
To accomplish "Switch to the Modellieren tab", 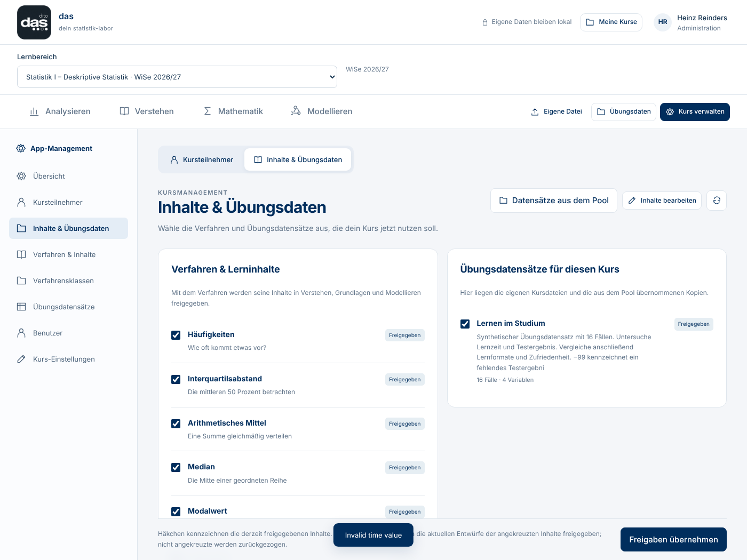I will point(322,111).
